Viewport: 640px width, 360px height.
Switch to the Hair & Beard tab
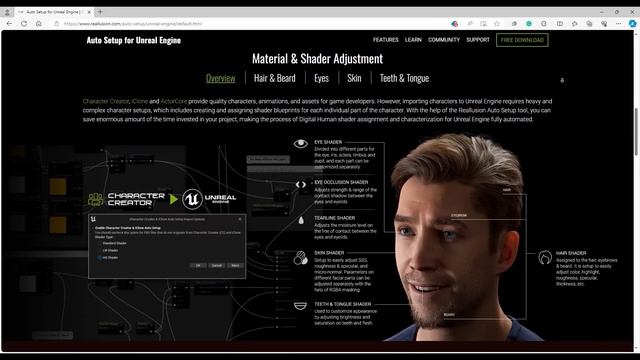tap(275, 78)
